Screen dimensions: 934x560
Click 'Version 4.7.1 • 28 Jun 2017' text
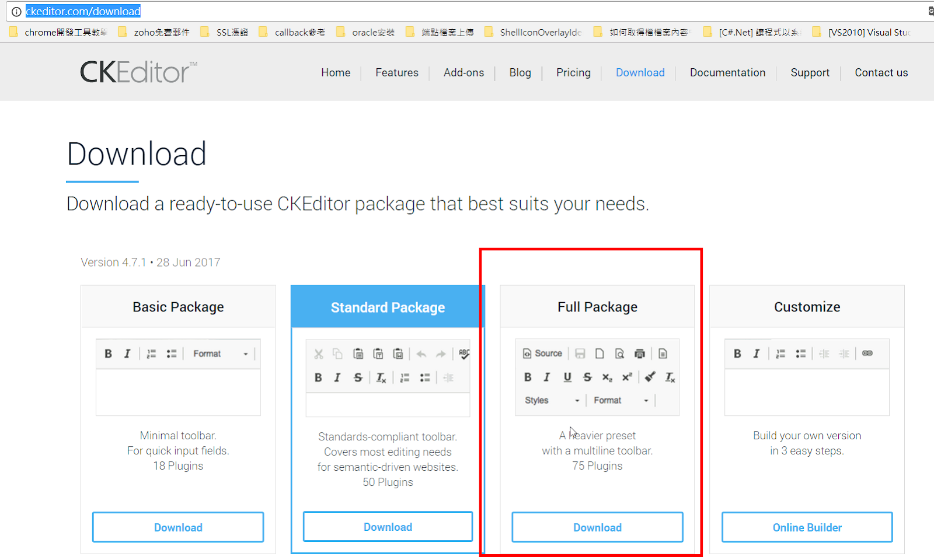151,262
